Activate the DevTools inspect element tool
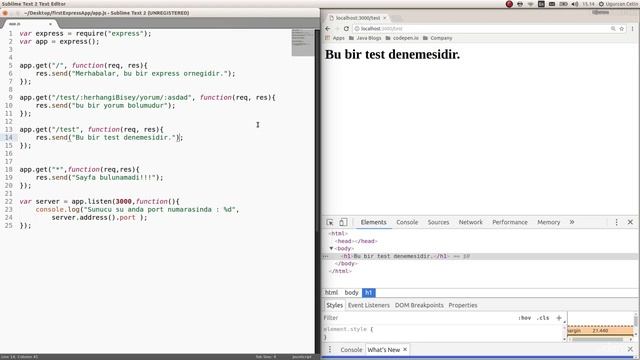 click(x=330, y=222)
